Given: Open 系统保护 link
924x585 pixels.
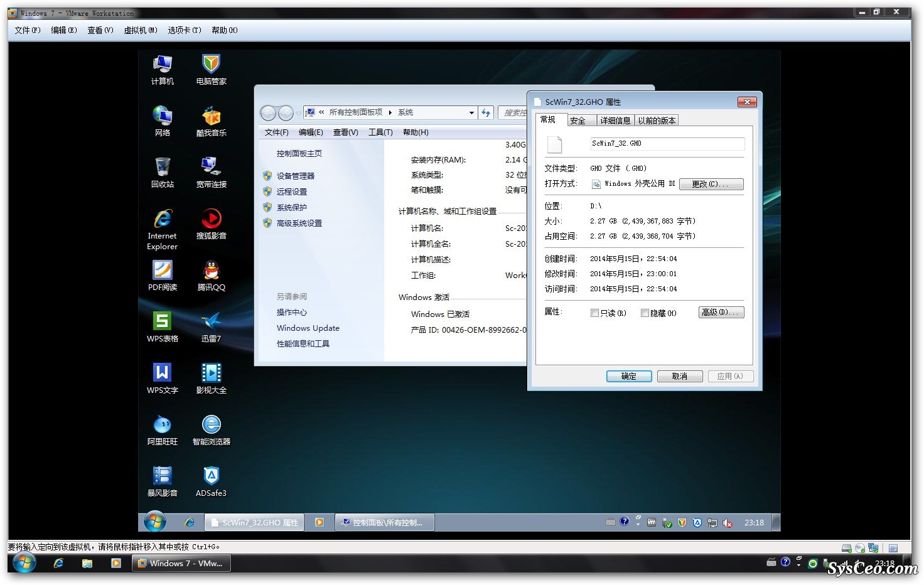Looking at the screenshot, I should coord(292,208).
